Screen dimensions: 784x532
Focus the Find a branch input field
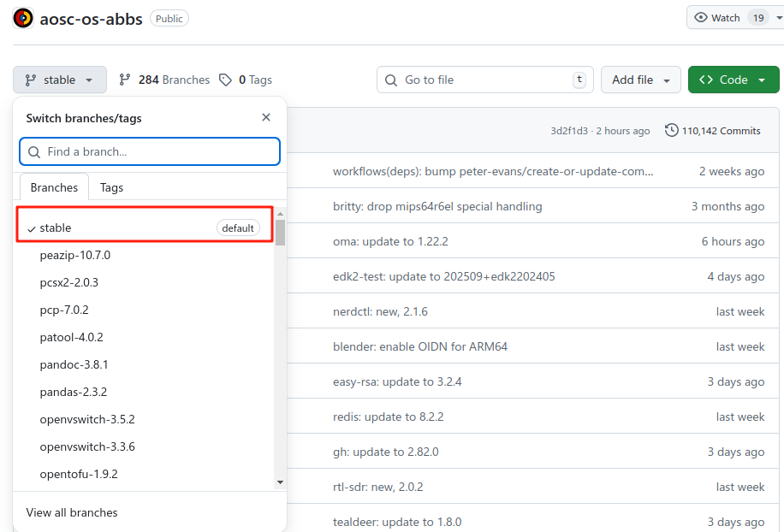coord(158,151)
